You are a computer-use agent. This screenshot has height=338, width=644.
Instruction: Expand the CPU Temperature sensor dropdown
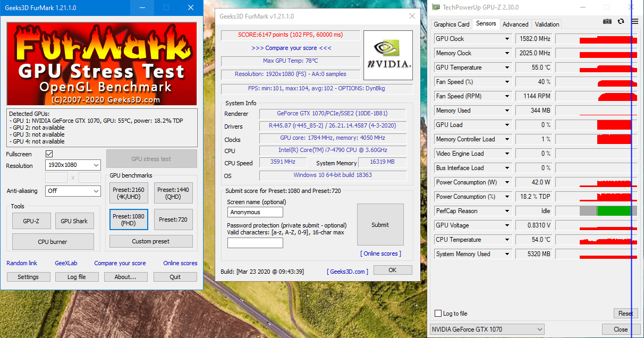(507, 240)
